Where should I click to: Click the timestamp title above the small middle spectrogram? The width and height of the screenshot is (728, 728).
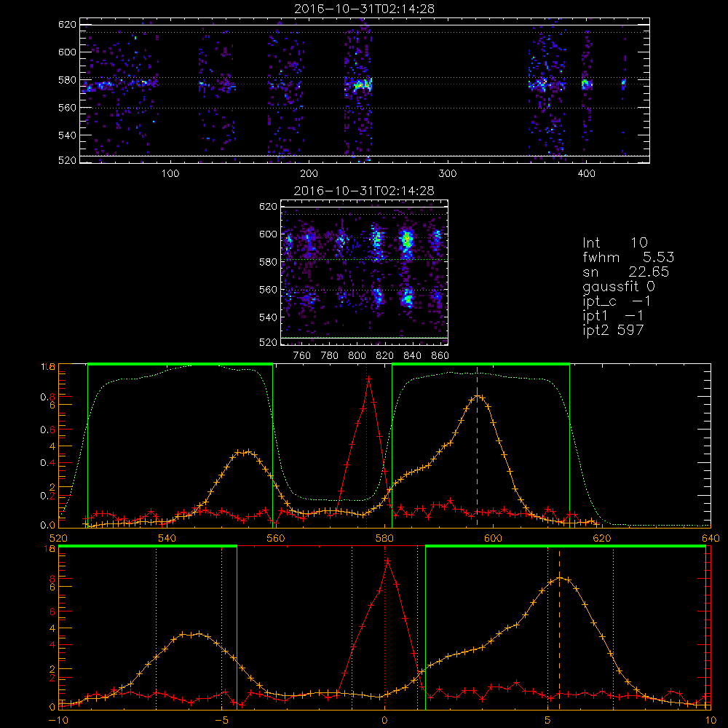pos(365,191)
